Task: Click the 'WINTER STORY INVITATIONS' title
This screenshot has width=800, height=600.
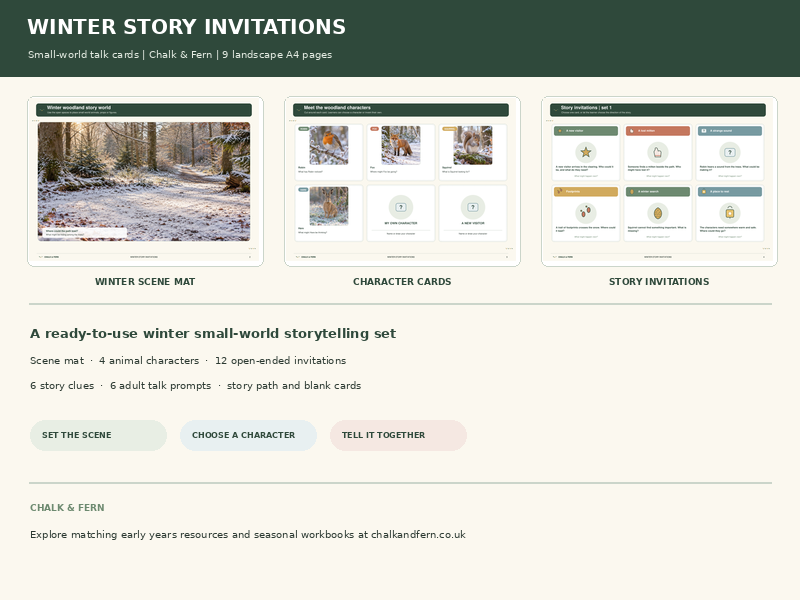Action: click(x=187, y=27)
